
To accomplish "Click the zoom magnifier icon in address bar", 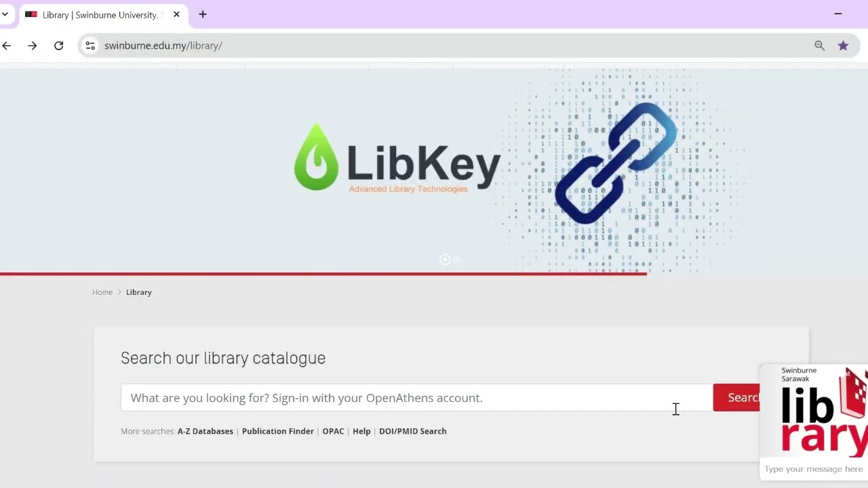I will [x=819, y=45].
